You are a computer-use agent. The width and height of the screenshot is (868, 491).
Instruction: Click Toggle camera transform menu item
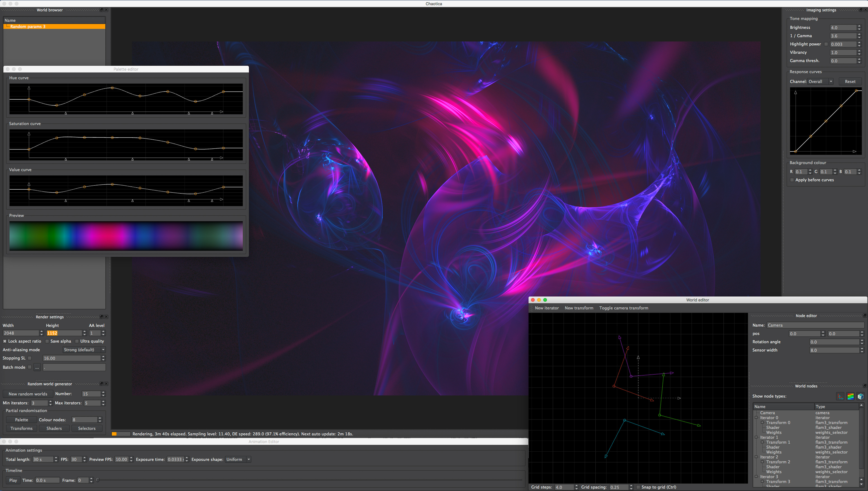tap(623, 308)
